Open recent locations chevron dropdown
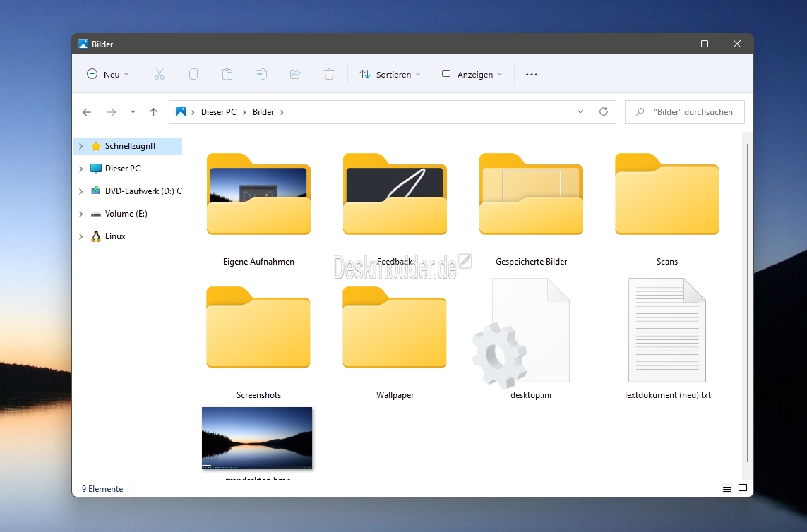 [x=133, y=112]
